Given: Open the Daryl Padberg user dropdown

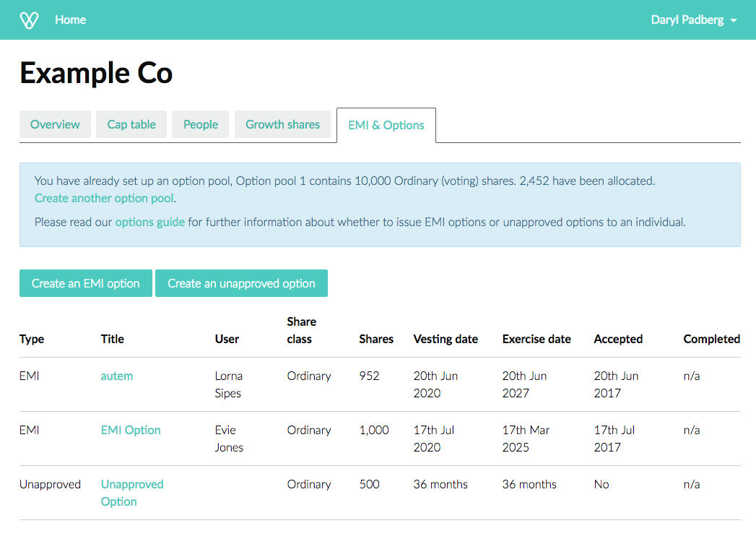Looking at the screenshot, I should tap(693, 20).
